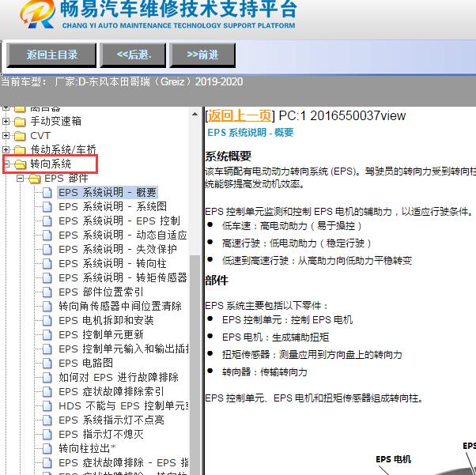476x475 pixels.
Task: Select the 转向系统 tree item
Action: pyautogui.click(x=51, y=164)
